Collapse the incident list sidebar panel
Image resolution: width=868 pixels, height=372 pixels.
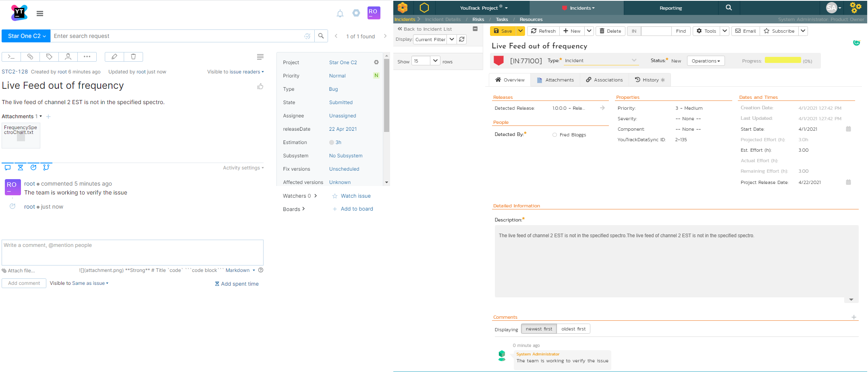475,29
